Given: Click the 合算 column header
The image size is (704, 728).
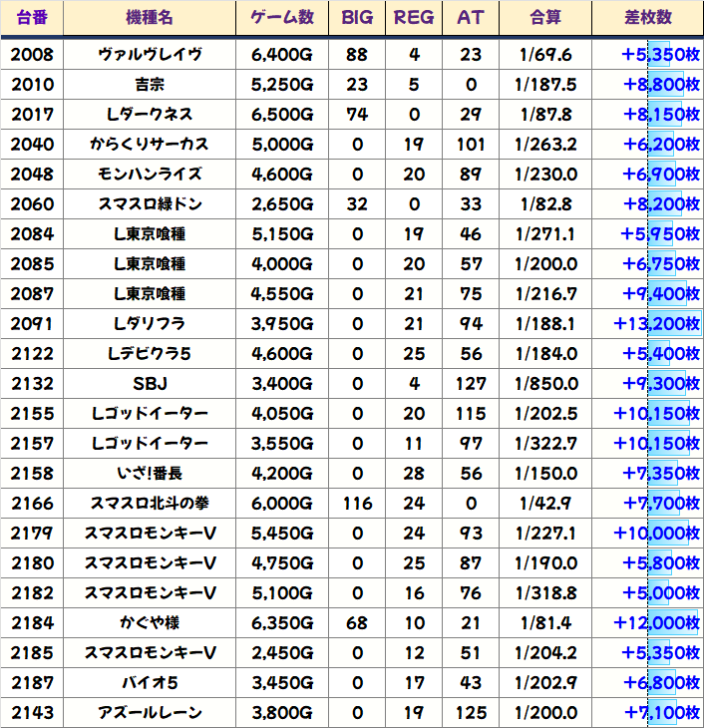Looking at the screenshot, I should pos(545,18).
